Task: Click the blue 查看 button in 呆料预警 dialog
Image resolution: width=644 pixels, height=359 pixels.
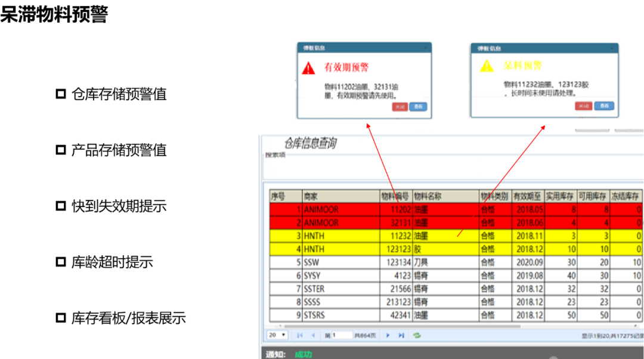Action: [x=604, y=106]
